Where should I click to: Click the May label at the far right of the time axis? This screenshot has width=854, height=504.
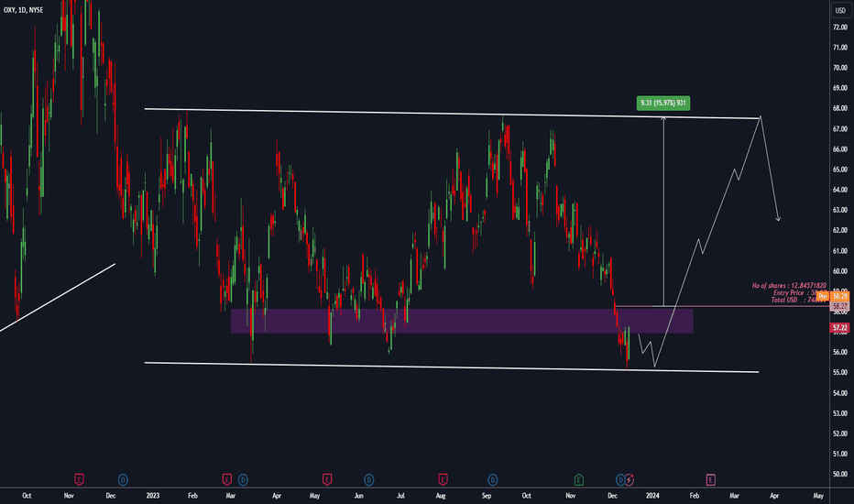[x=818, y=496]
